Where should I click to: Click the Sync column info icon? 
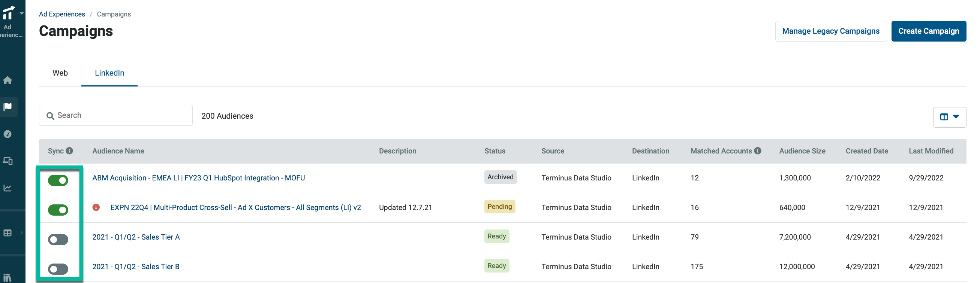click(x=69, y=151)
